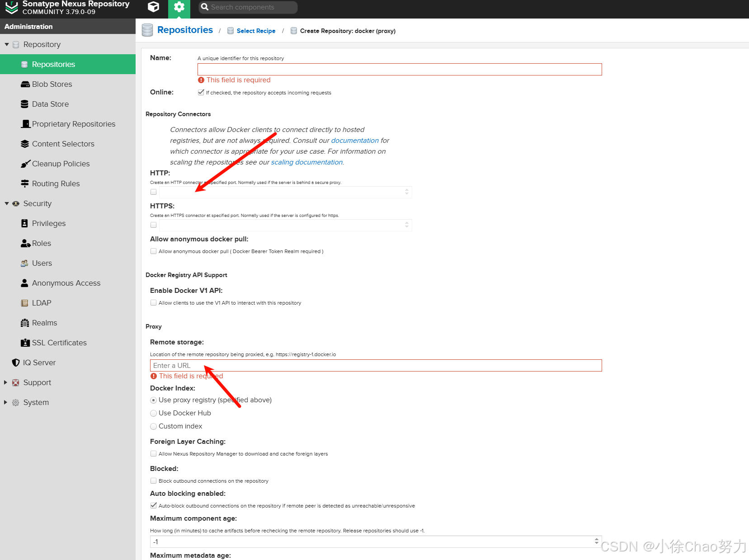Click the Select Recipe breadcrumb
The width and height of the screenshot is (749, 560).
(x=256, y=31)
